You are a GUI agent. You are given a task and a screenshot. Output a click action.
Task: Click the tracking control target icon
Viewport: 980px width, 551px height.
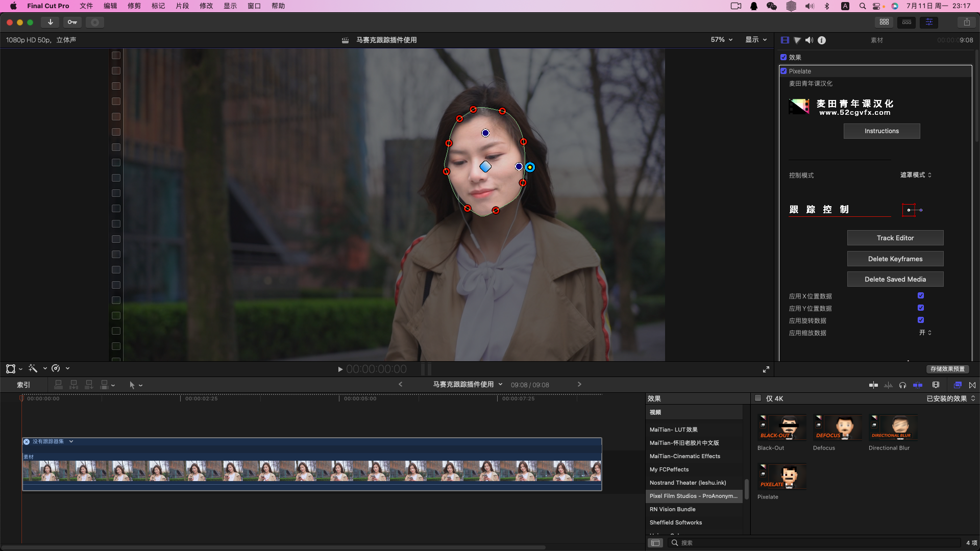click(912, 210)
